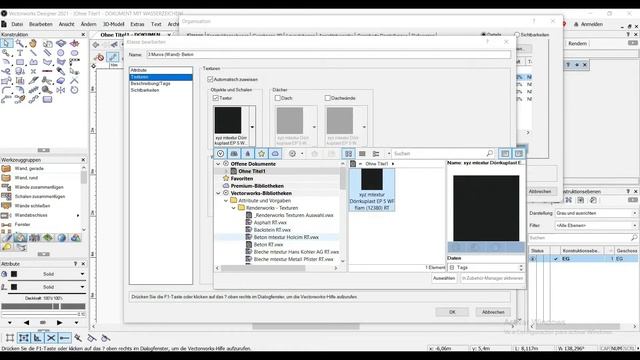Collapse Renderworks - Texturen folder
The height and width of the screenshot is (360, 640).
pyautogui.click(x=233, y=208)
